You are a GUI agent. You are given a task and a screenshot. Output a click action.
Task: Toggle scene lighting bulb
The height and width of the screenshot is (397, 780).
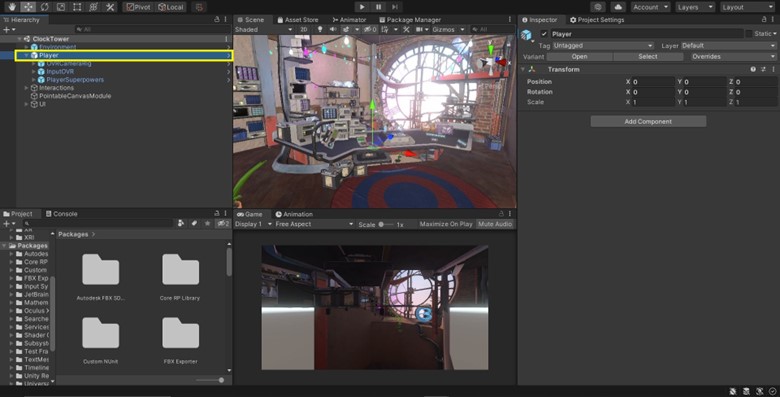[320, 29]
